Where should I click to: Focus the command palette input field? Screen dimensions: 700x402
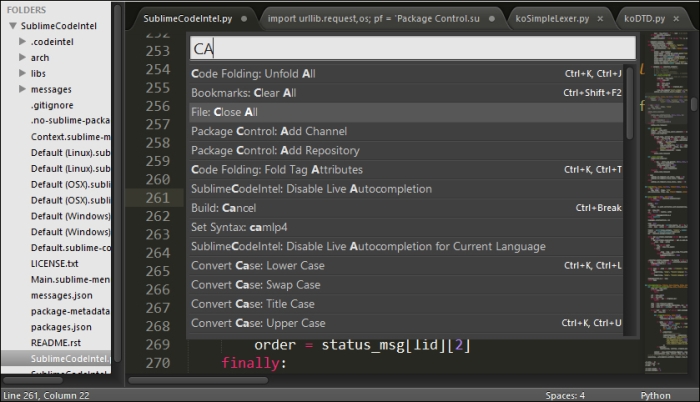click(413, 48)
